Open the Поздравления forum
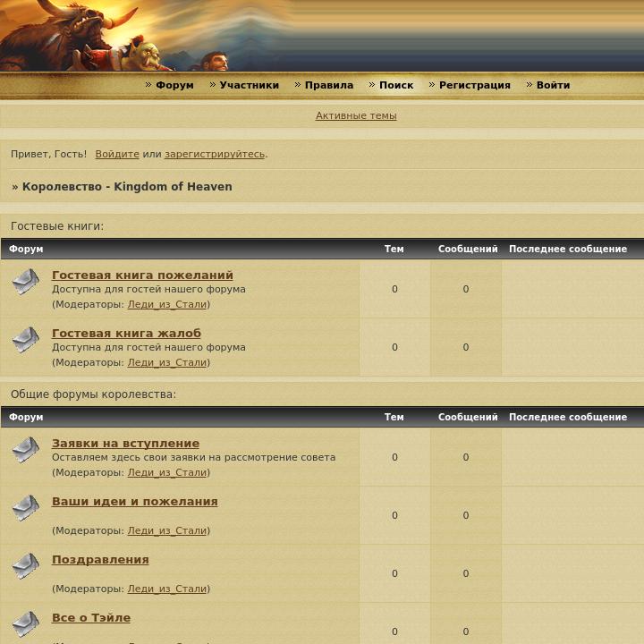Viewport: 644px width, 644px height. coord(100,560)
